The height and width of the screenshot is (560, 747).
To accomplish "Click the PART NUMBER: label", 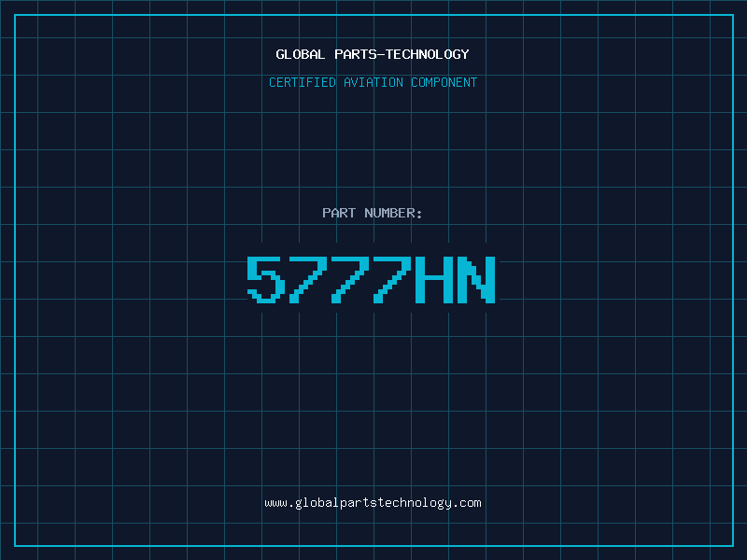I will 373,213.
